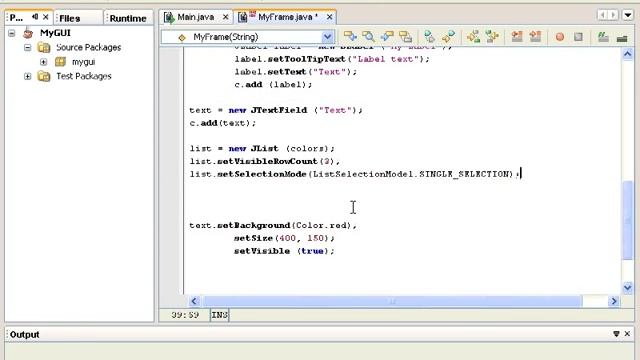Select Test Packages in project tree
The height and width of the screenshot is (360, 640).
pyautogui.click(x=84, y=76)
